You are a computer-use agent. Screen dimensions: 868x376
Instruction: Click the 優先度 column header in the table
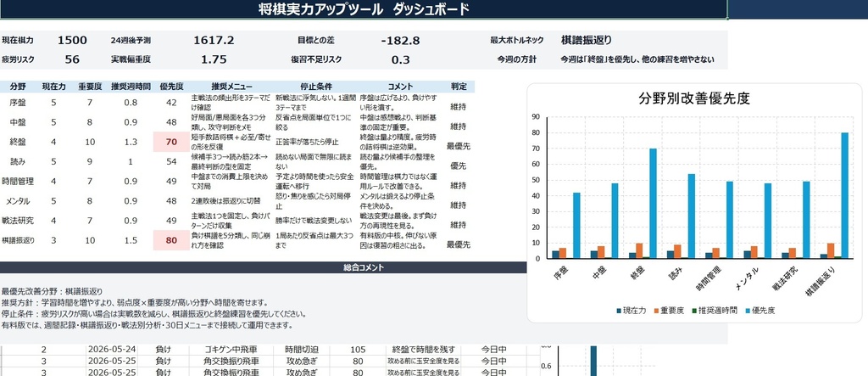pos(171,87)
